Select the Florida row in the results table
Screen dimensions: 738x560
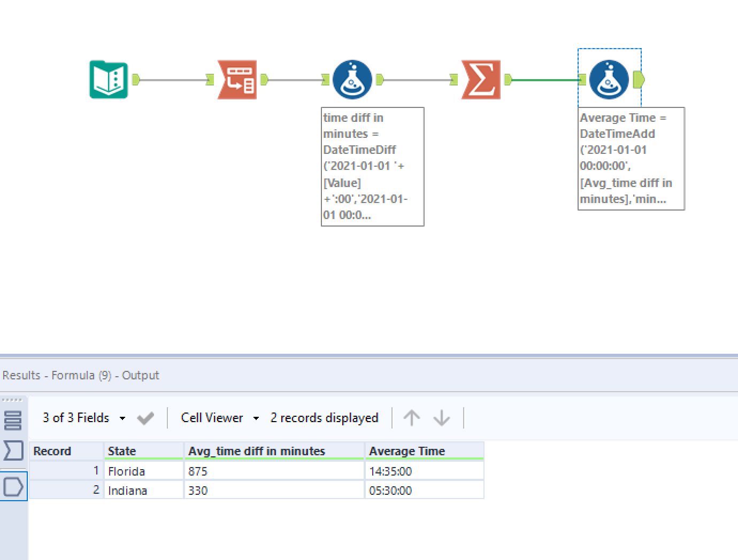click(126, 471)
